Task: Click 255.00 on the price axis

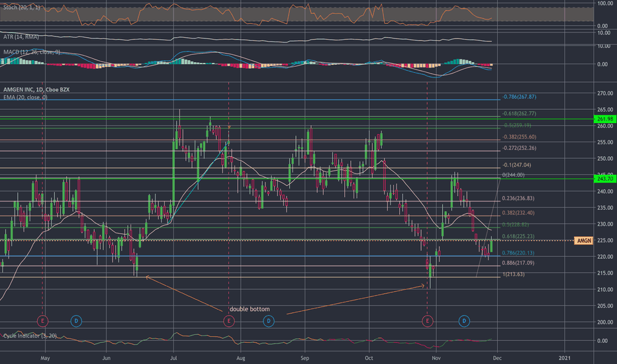Action: [x=605, y=142]
